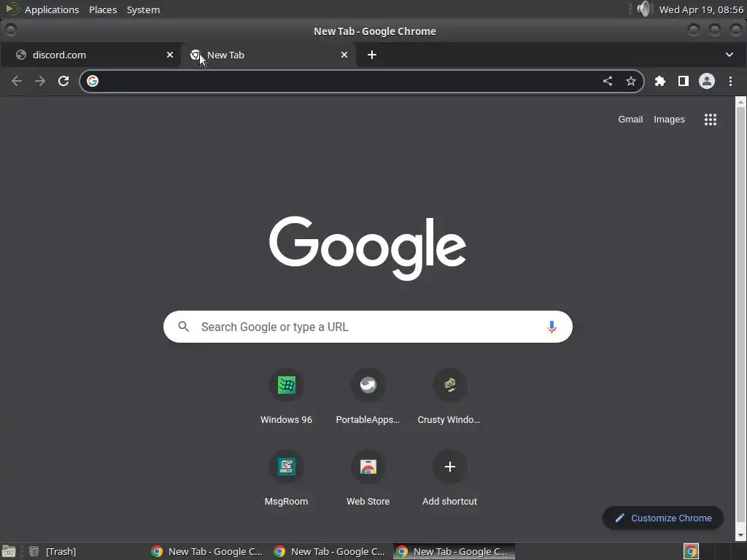The height and width of the screenshot is (560, 747).
Task: Click the Search Google or type a URL box
Action: click(368, 327)
